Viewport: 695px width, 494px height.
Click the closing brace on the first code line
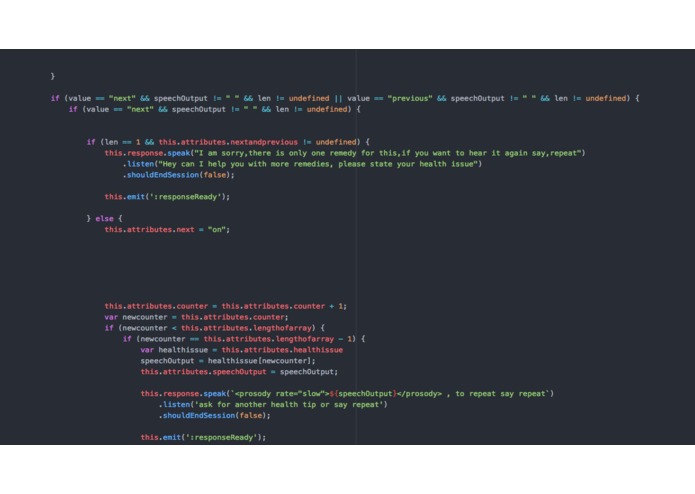tap(53, 76)
